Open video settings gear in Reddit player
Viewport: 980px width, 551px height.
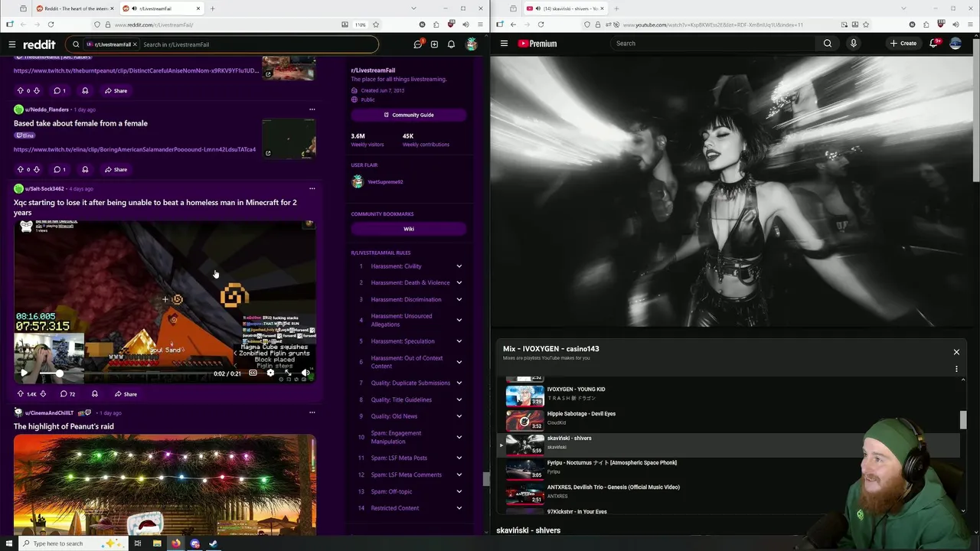270,373
